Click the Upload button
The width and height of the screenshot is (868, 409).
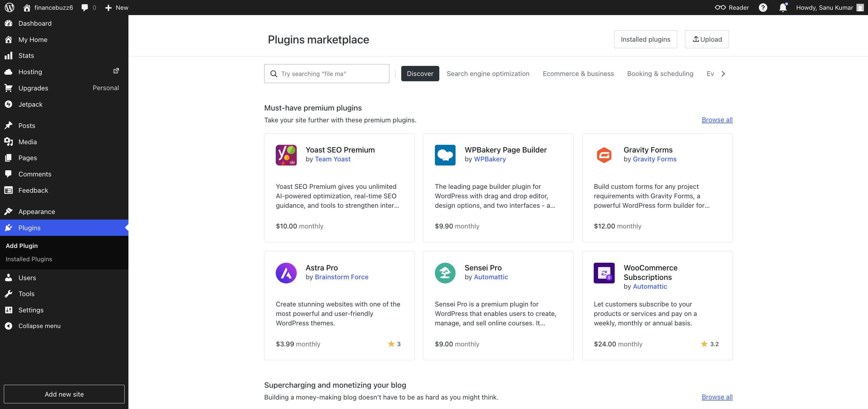(x=707, y=39)
